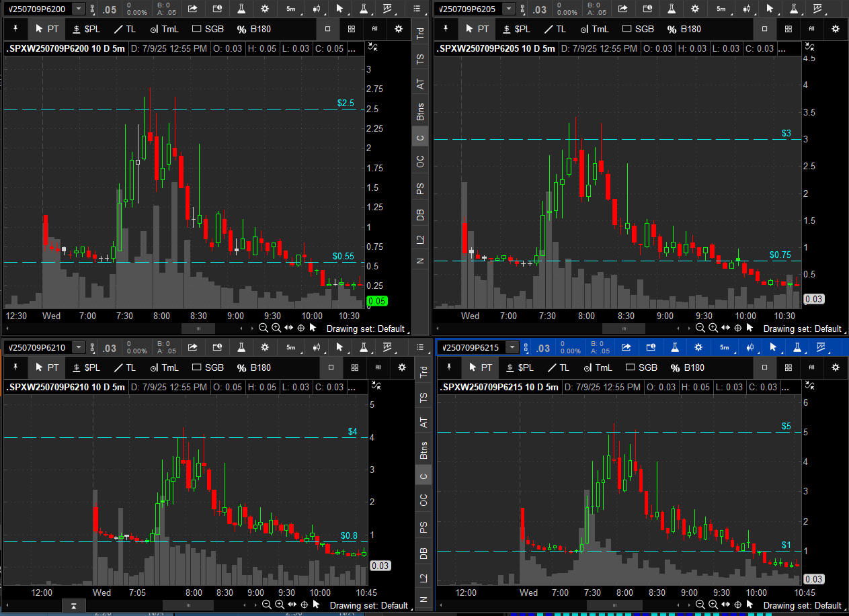This screenshot has width=849, height=616.
Task: Apply P6205 drawings to All charts
Action: 812,29
